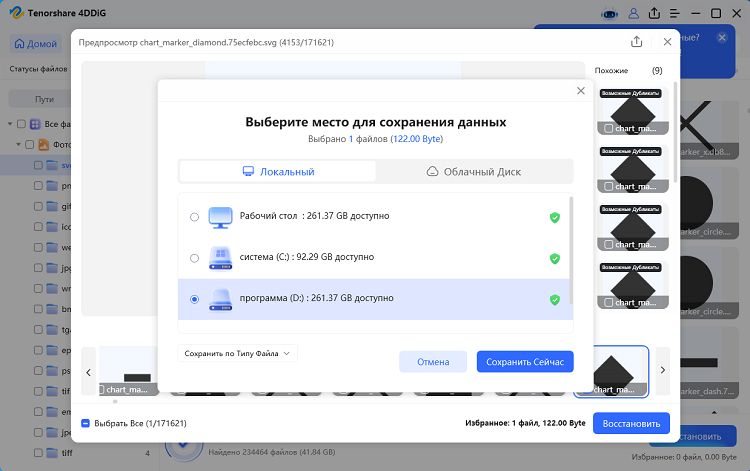Collapse the Все файлы tree node
The width and height of the screenshot is (750, 471).
pos(10,124)
